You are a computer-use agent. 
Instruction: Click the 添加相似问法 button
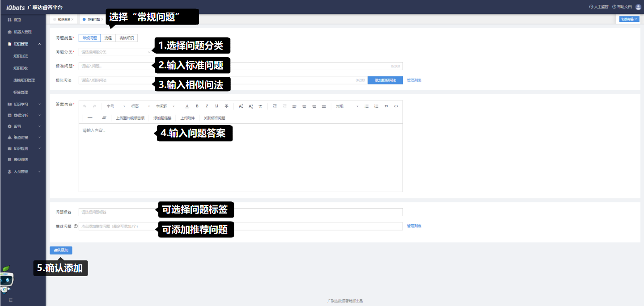click(x=385, y=80)
